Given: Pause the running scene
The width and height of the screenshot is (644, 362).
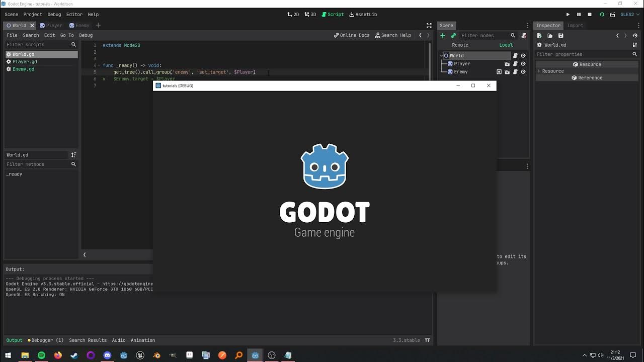Looking at the screenshot, I should point(579,15).
